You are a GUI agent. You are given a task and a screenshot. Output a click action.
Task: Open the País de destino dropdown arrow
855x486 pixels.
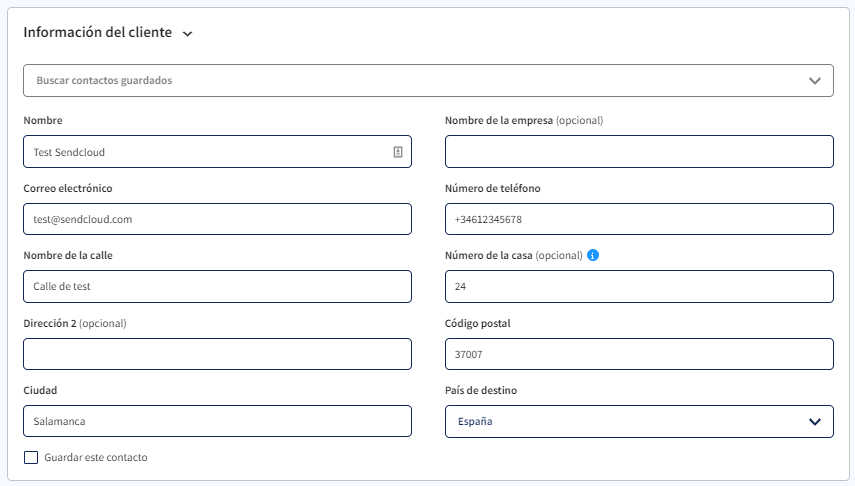(x=815, y=422)
